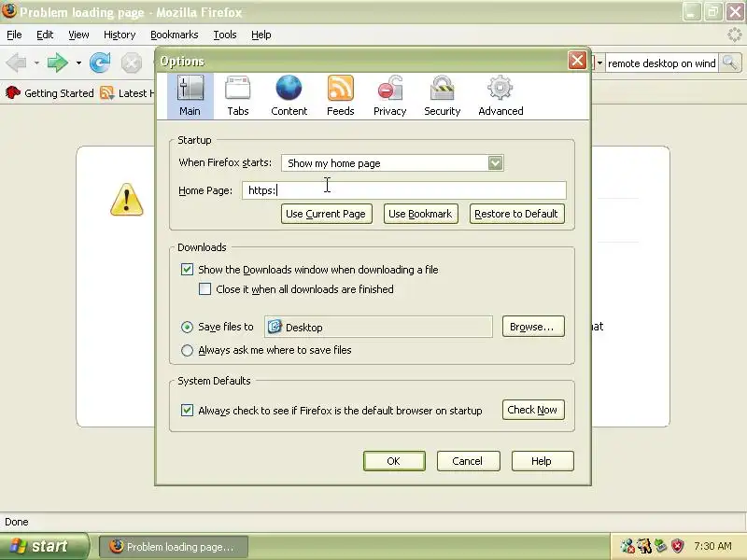The width and height of the screenshot is (747, 560).
Task: Click the Use Bookmark button
Action: point(421,214)
